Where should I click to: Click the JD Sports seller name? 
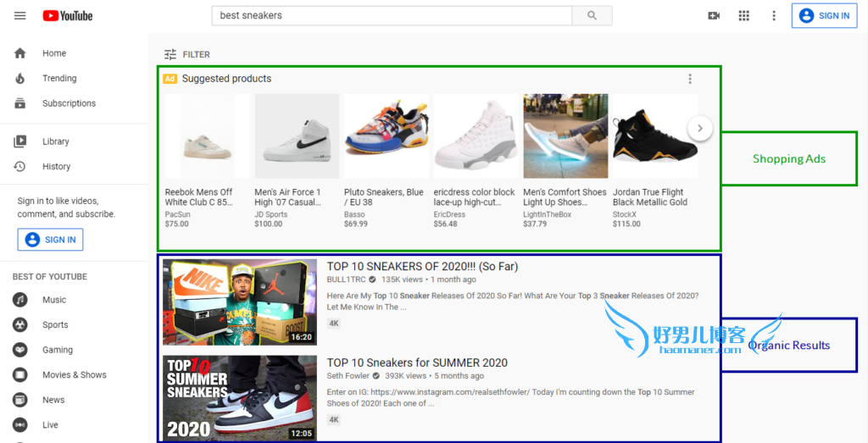tap(270, 214)
